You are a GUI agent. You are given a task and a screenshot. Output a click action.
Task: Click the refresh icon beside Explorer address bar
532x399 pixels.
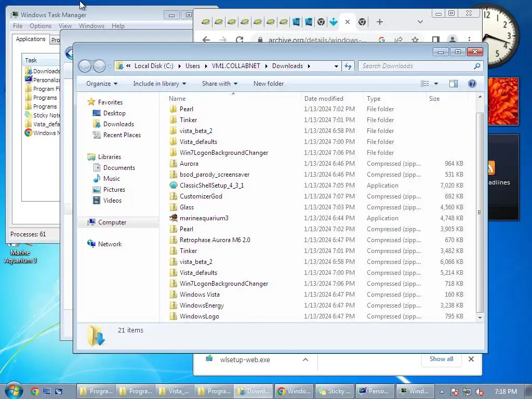pos(348,66)
